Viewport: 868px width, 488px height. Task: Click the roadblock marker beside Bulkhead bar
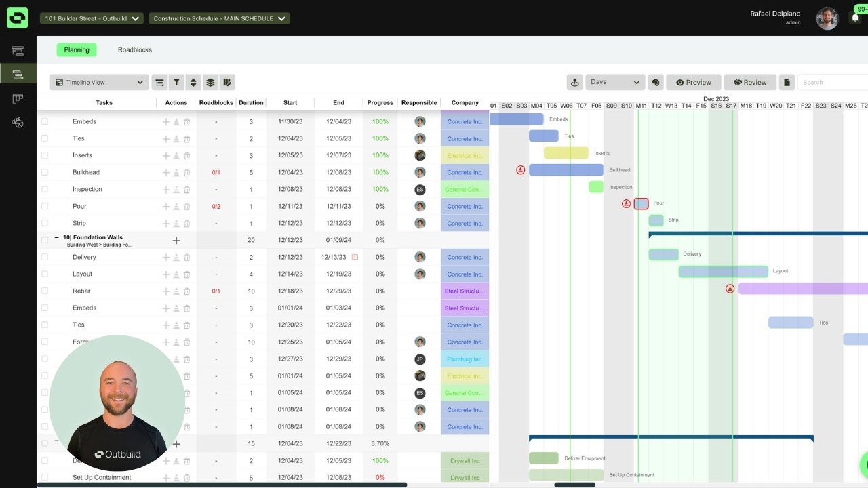click(521, 170)
